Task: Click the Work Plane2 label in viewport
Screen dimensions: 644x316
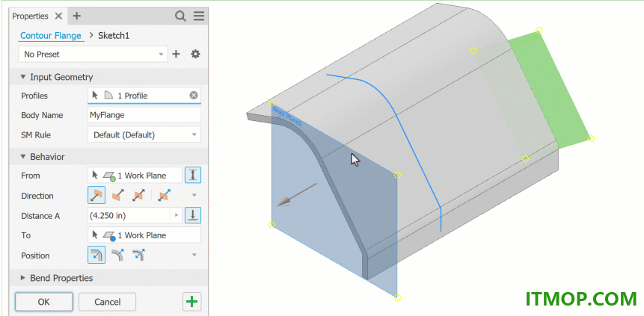Action: pos(286,116)
